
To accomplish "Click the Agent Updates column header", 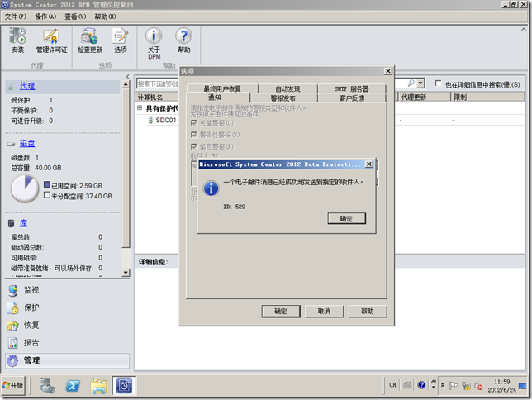I will [x=424, y=98].
